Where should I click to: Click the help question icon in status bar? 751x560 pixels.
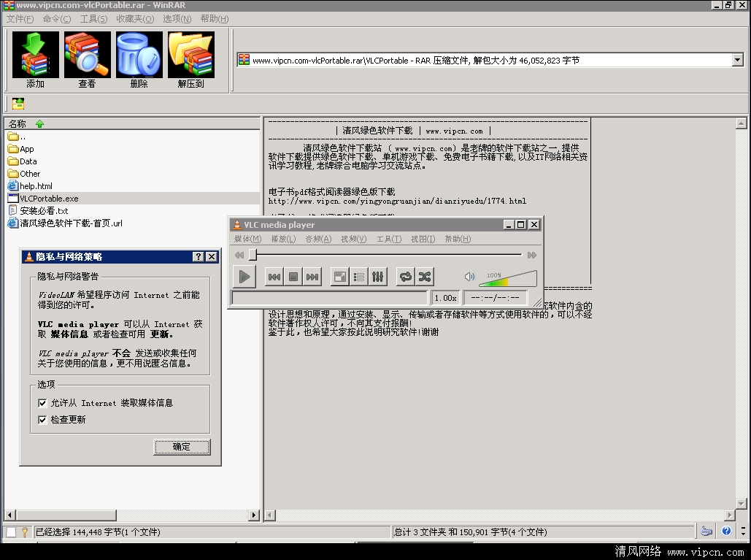pos(727,531)
